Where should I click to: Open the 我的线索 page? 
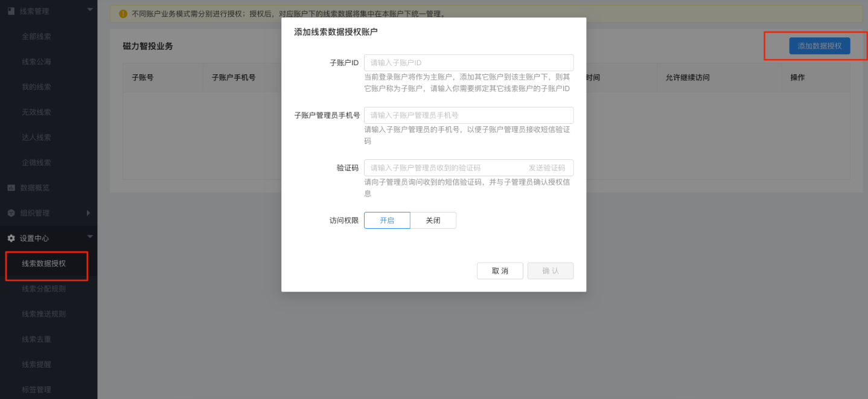[33, 86]
